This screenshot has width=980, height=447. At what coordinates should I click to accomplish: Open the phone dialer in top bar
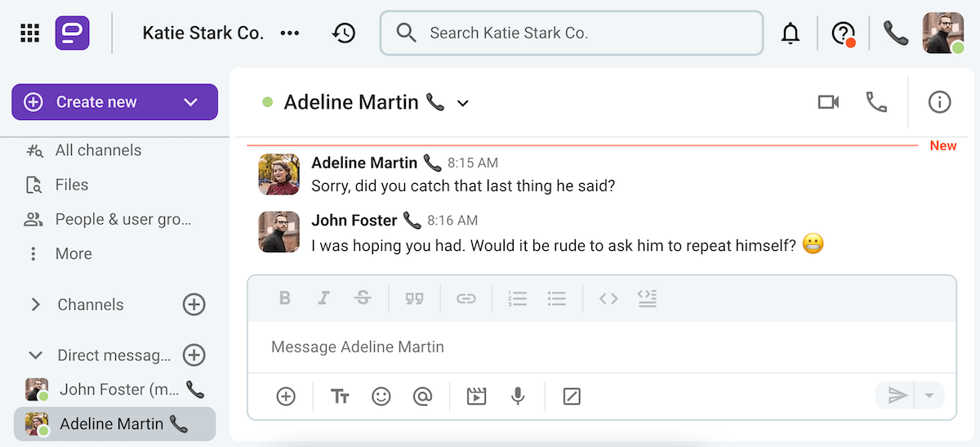(896, 33)
